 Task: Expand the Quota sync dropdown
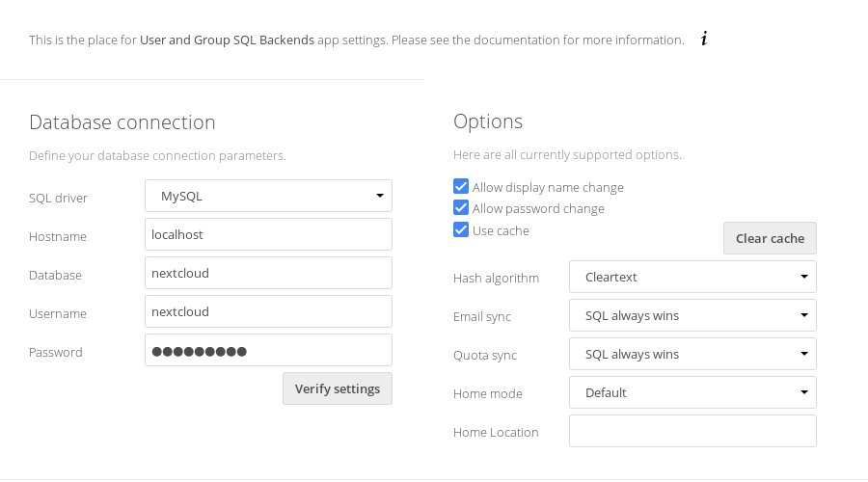[692, 354]
